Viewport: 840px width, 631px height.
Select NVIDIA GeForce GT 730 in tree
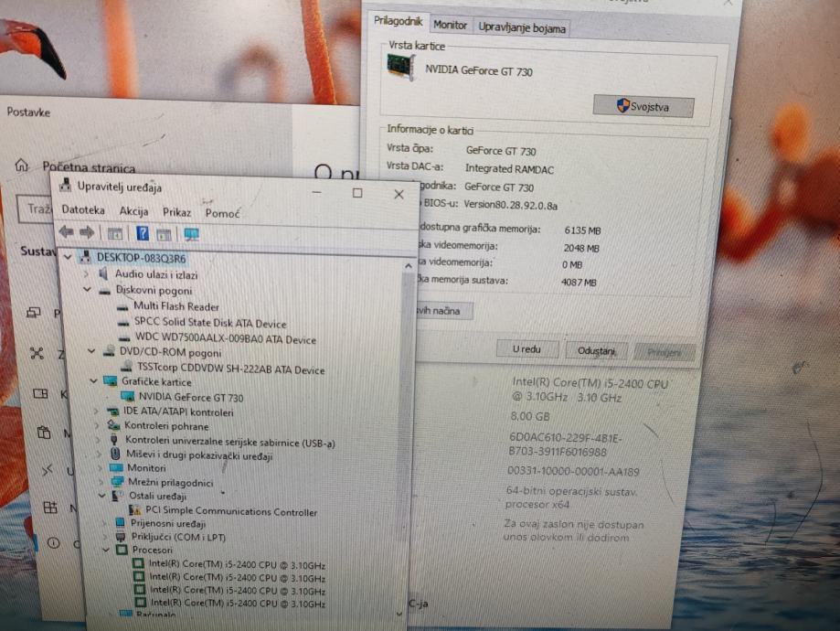pyautogui.click(x=191, y=397)
